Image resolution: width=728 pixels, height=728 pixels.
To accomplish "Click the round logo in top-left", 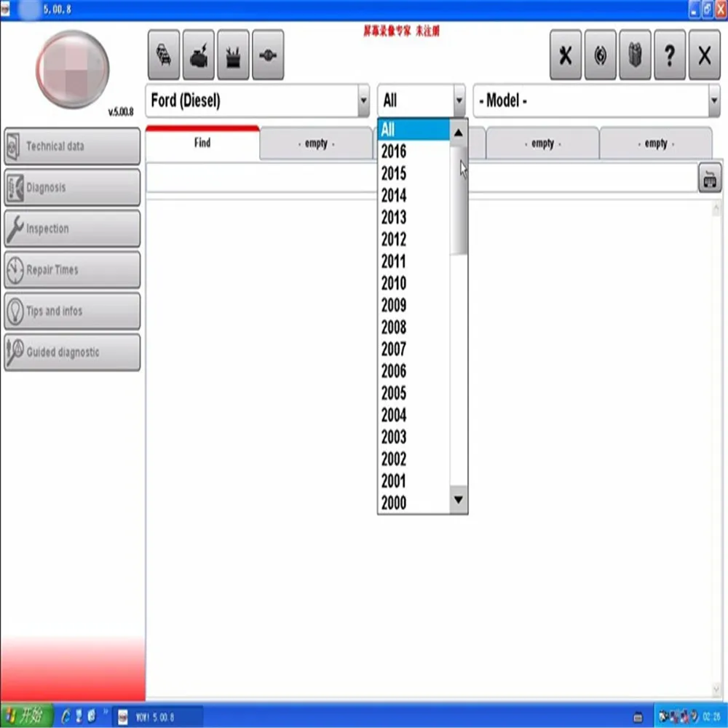I will [73, 70].
